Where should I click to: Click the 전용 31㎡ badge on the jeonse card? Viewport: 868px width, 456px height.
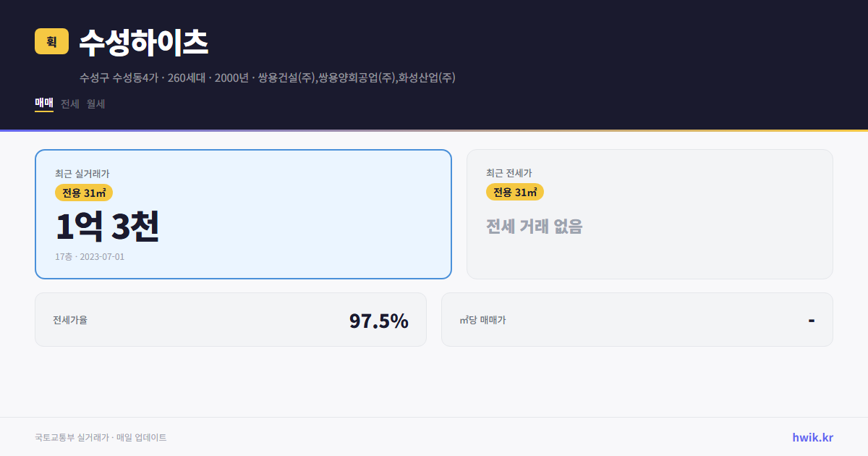515,193
